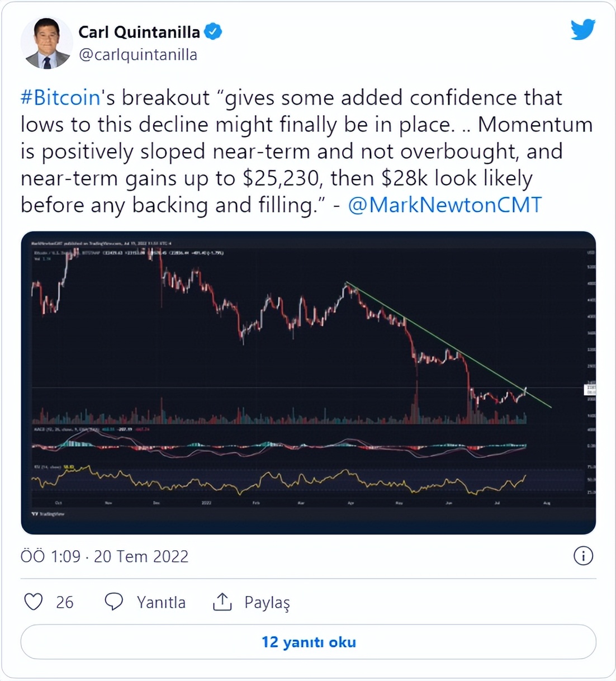Click the Paylaş share label

(267, 603)
